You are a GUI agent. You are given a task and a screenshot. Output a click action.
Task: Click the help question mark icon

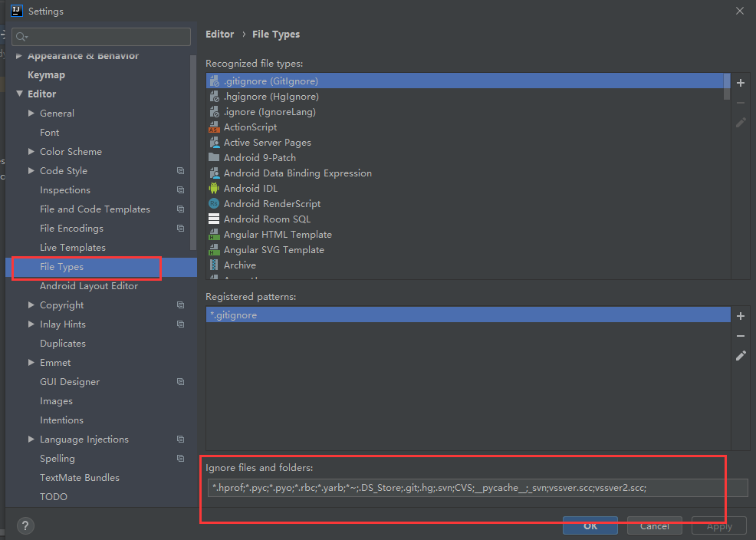25,525
